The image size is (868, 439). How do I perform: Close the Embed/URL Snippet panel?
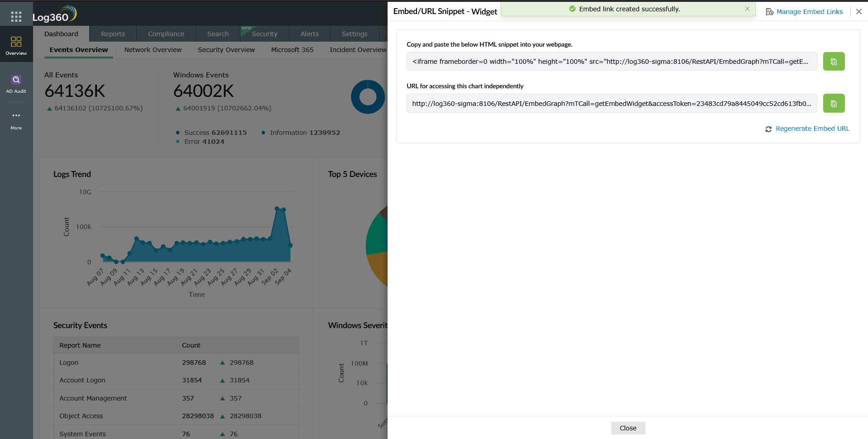coord(859,11)
